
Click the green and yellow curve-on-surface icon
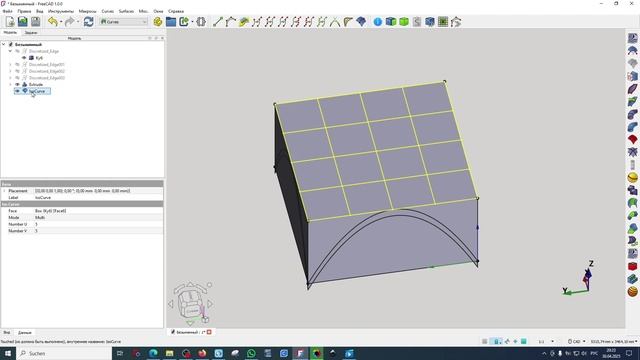(x=244, y=22)
